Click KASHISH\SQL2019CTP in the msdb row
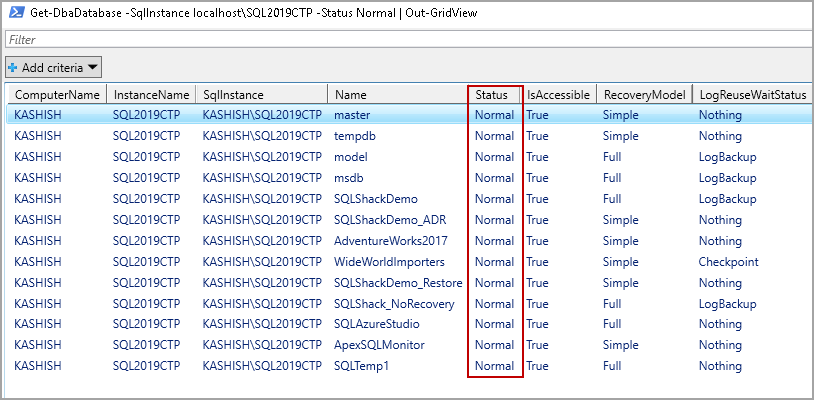Viewport: 814px width, 400px height. 262,178
